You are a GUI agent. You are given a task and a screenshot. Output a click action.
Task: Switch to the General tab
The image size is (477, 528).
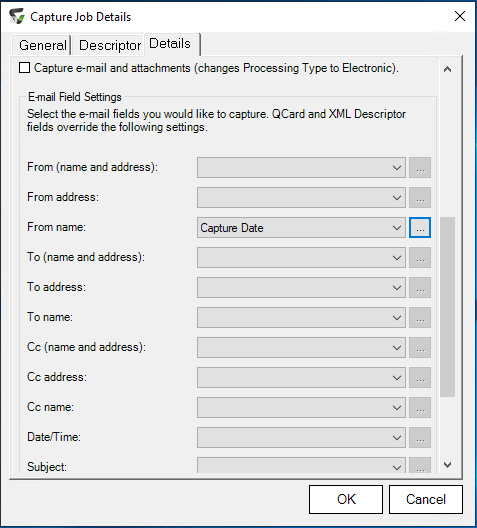click(42, 45)
